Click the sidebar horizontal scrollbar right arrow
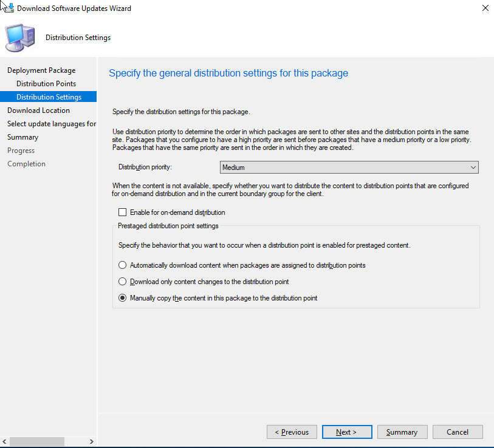 [x=92, y=441]
